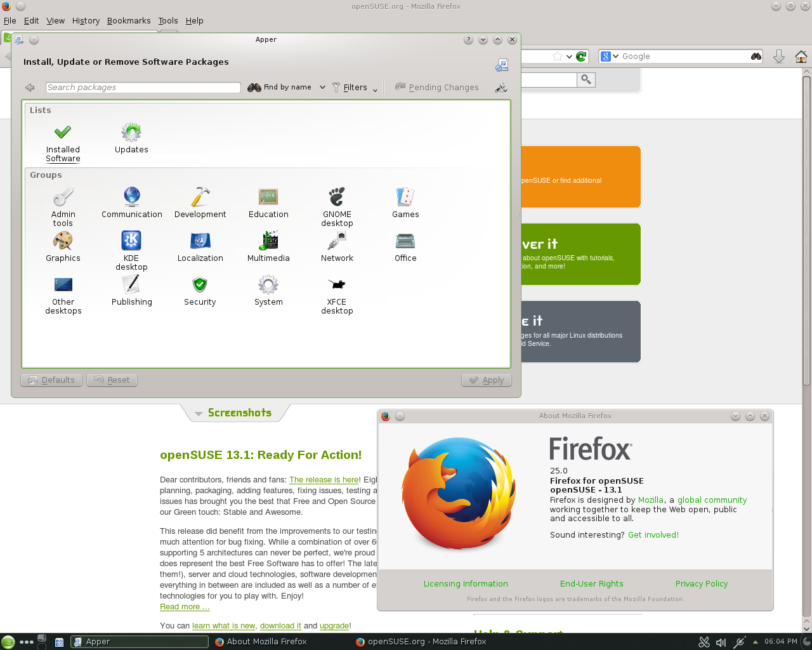This screenshot has height=650, width=812.
Task: Open Firefox Bookmarks menu
Action: (x=129, y=21)
